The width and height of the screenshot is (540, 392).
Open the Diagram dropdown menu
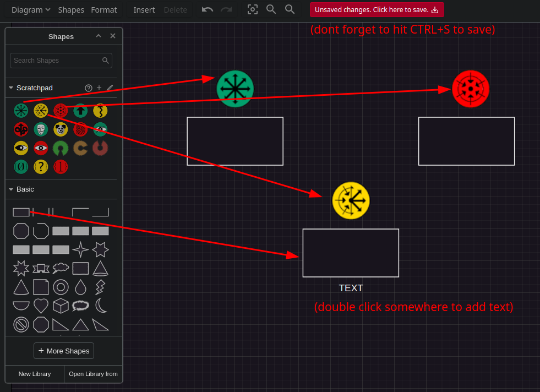(31, 10)
